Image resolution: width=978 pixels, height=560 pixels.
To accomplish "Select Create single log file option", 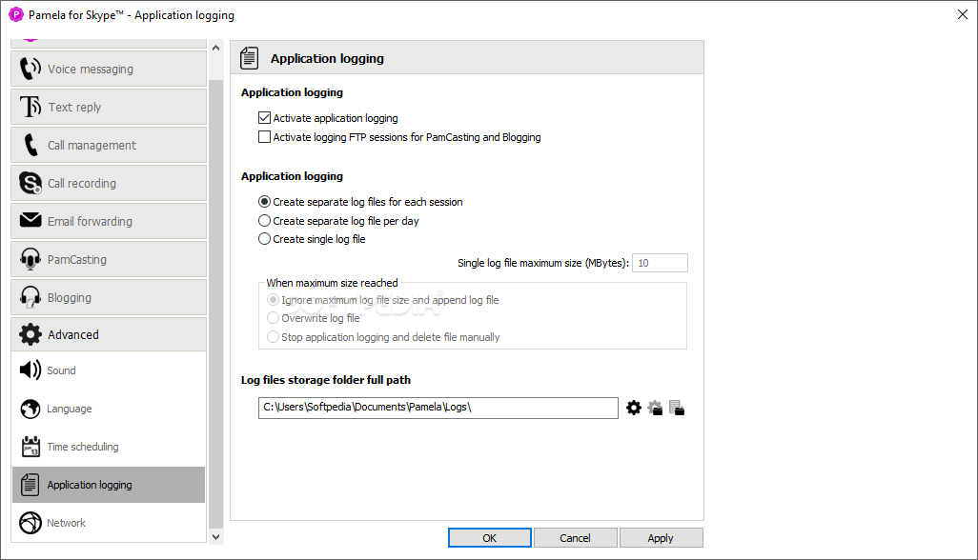I will pos(264,239).
